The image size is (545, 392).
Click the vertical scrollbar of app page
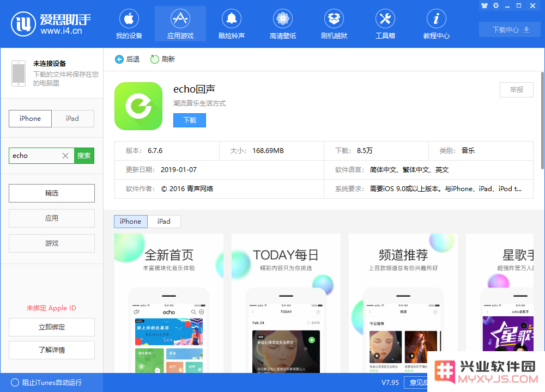point(542,120)
